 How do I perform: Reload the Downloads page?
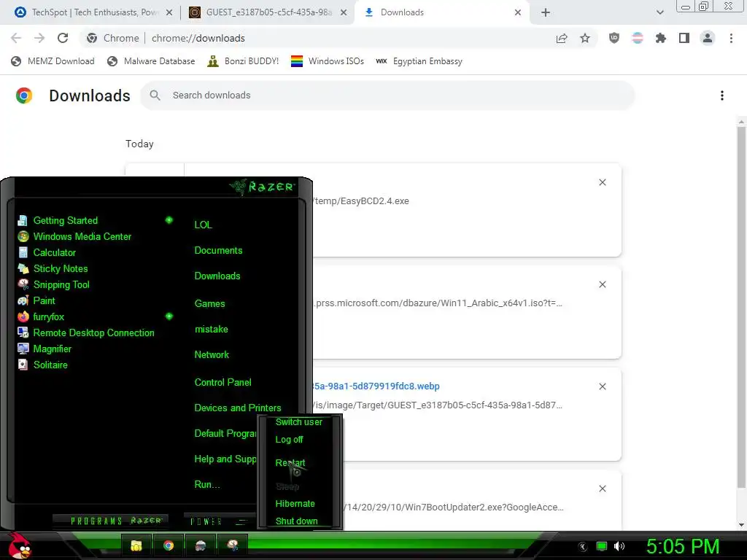pyautogui.click(x=63, y=38)
